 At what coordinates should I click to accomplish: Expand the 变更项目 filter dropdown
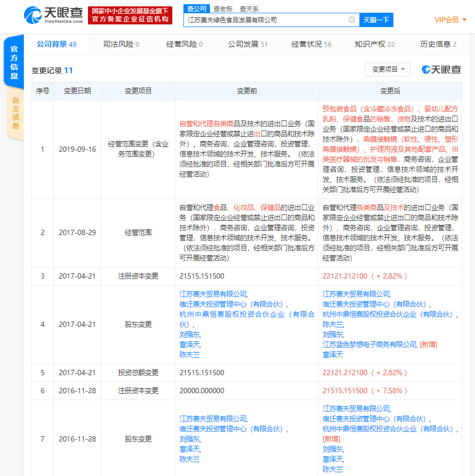tap(388, 70)
